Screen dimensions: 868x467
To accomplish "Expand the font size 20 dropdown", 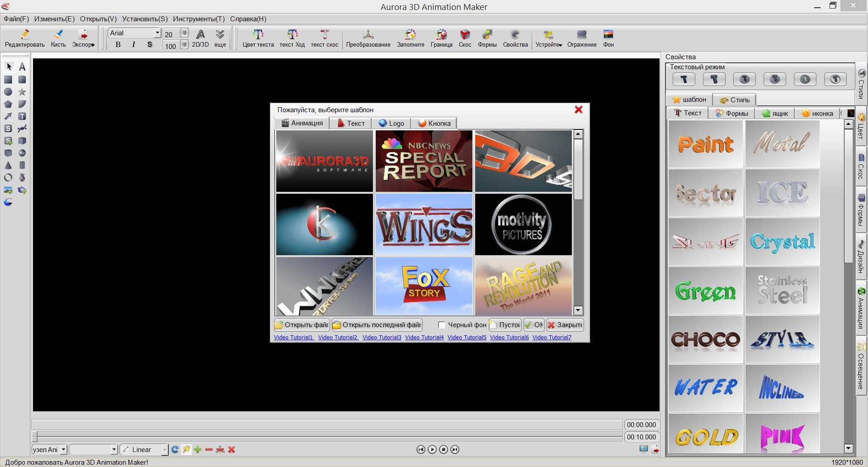I will [184, 33].
